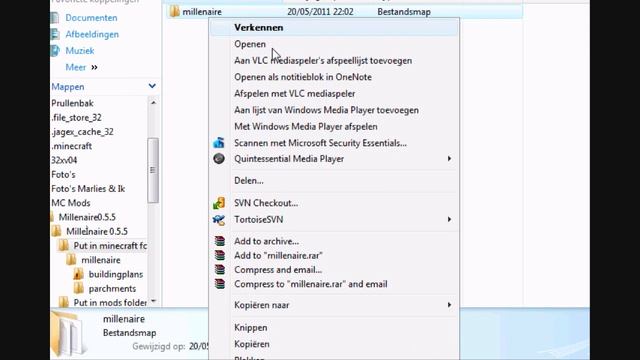Click millenaire name in the file list row
Screen dimensions: 640x360
tap(202, 12)
